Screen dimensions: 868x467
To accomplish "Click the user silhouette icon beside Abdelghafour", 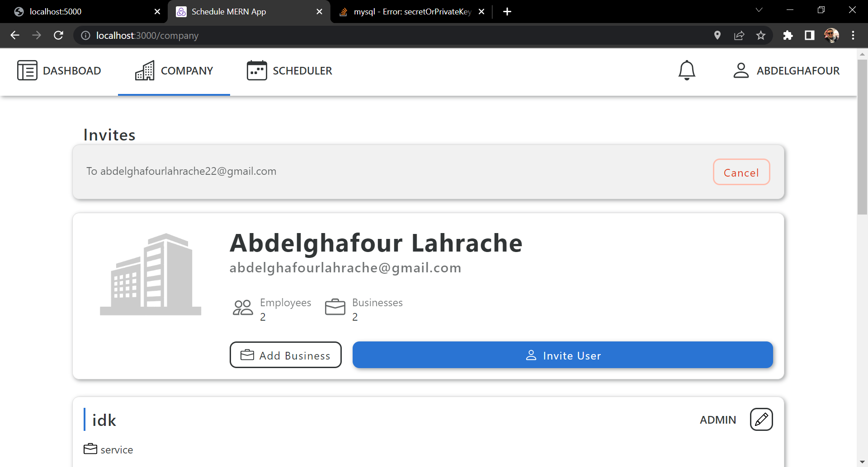I will 741,70.
